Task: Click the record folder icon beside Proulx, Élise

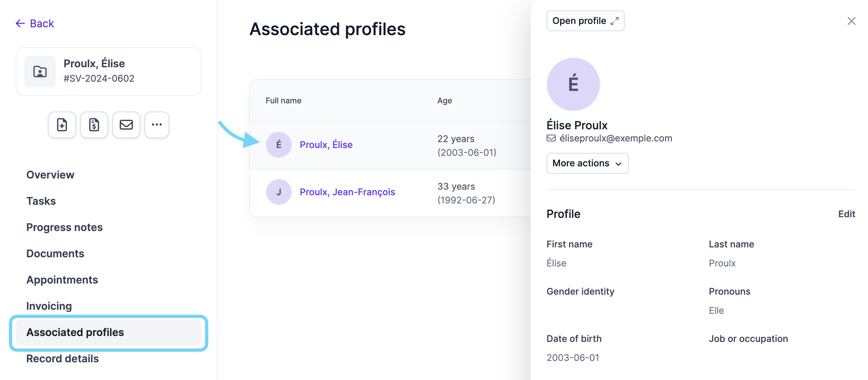Action: click(40, 72)
